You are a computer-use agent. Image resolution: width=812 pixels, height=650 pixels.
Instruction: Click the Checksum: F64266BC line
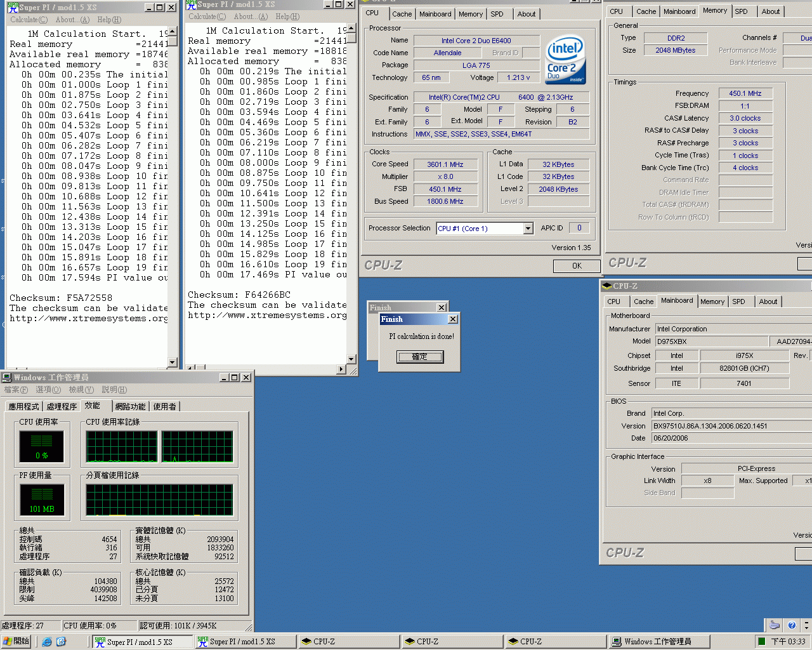pos(239,295)
